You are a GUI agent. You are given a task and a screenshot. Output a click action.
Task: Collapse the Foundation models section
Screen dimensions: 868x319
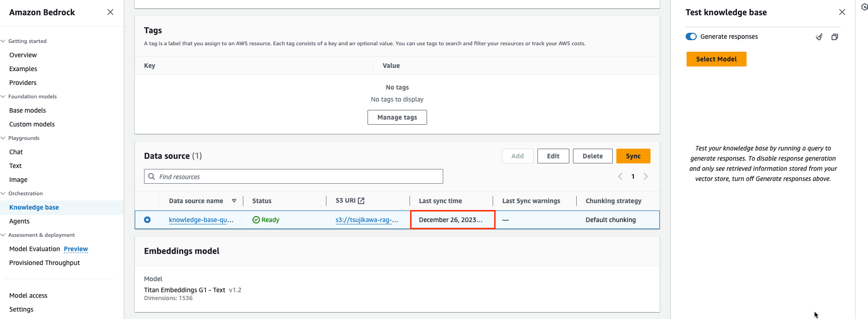pos(3,96)
